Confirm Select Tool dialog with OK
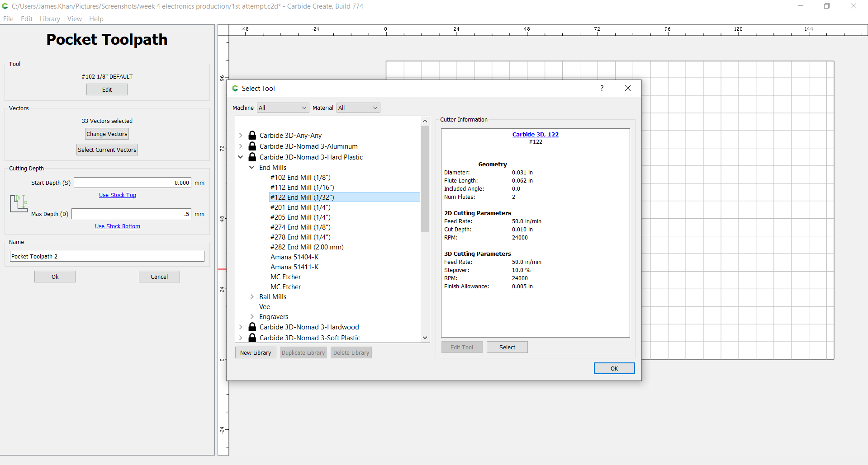This screenshot has width=868, height=465. [x=614, y=368]
